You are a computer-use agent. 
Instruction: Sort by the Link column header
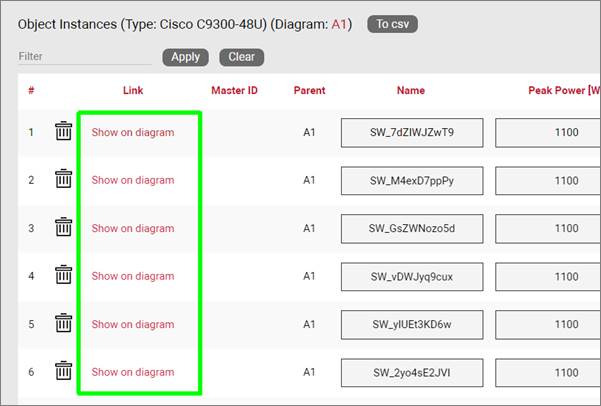133,90
